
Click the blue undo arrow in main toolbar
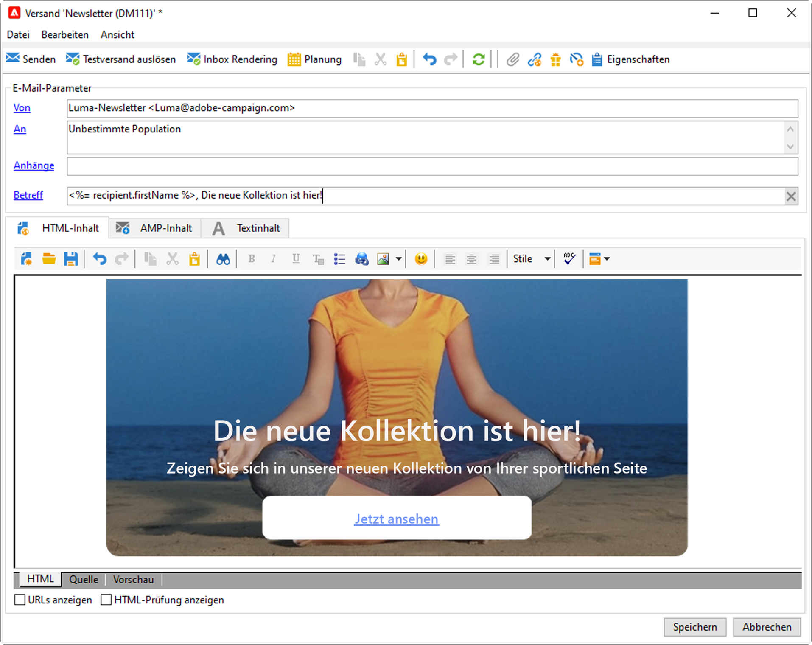point(429,59)
